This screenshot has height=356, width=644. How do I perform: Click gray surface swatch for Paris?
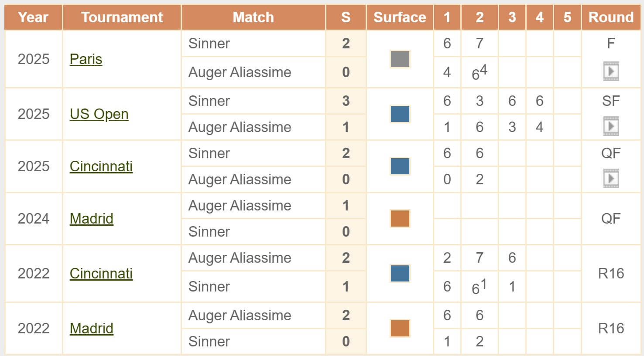[x=400, y=59]
